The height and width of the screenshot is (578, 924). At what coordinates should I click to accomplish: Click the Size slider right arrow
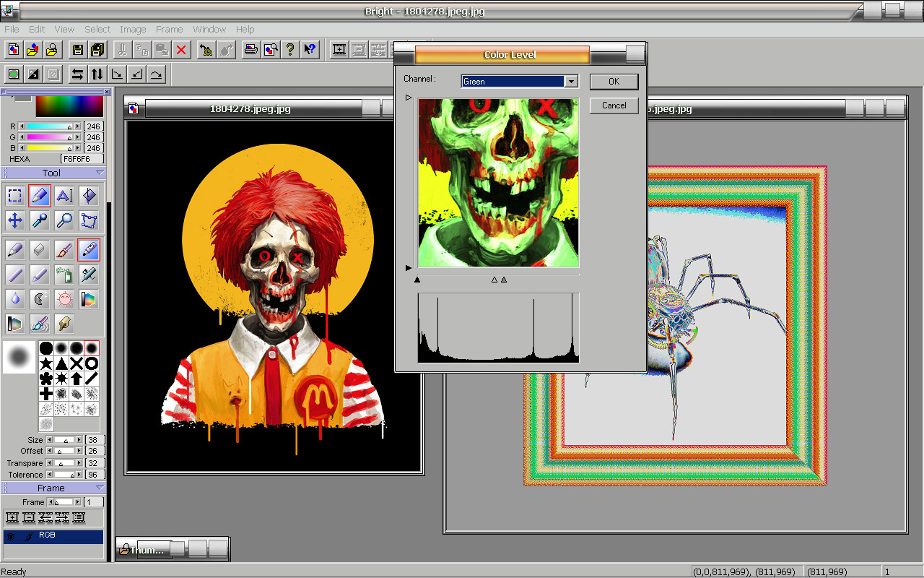click(x=80, y=440)
